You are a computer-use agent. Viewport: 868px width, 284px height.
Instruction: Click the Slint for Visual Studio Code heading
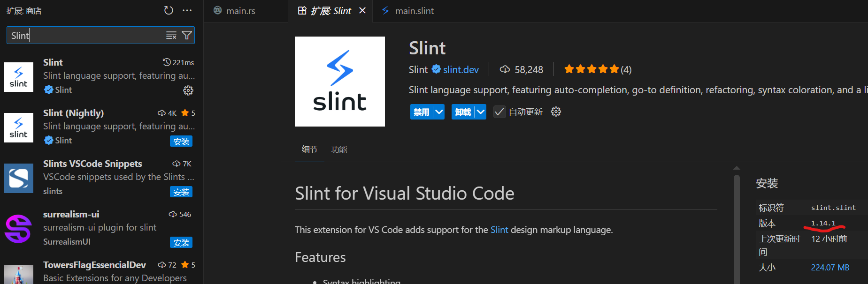[405, 193]
